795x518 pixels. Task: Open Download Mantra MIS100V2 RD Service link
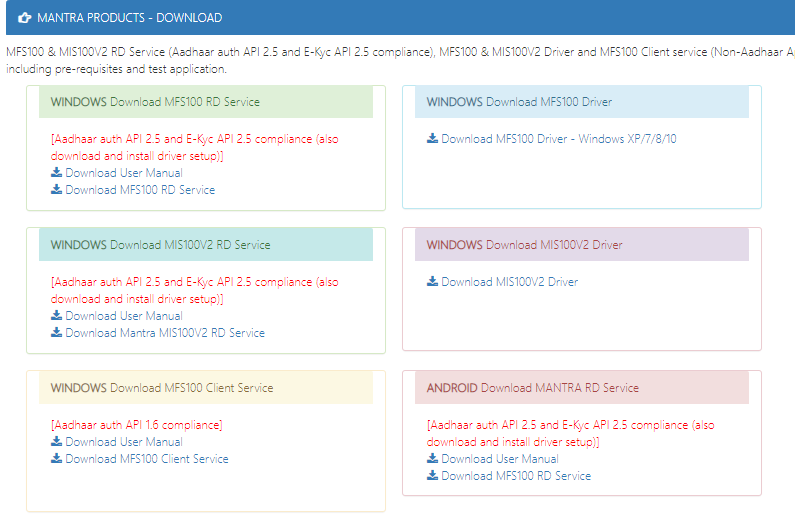165,332
